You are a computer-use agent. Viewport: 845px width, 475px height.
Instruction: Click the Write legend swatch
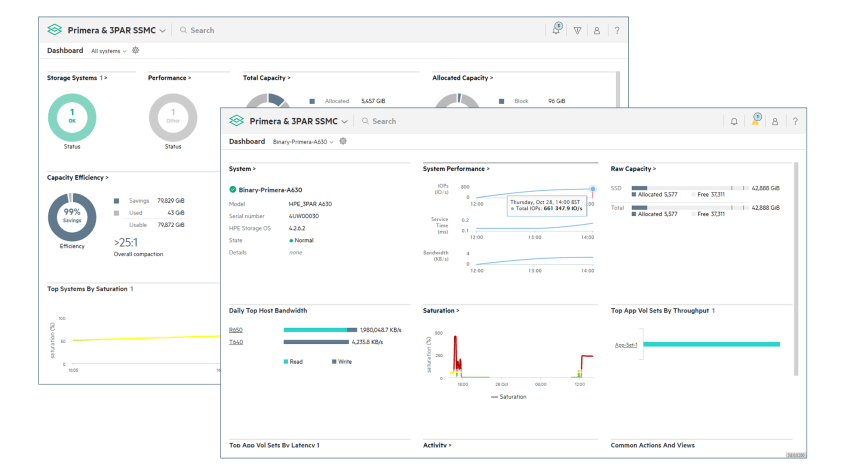click(334, 362)
